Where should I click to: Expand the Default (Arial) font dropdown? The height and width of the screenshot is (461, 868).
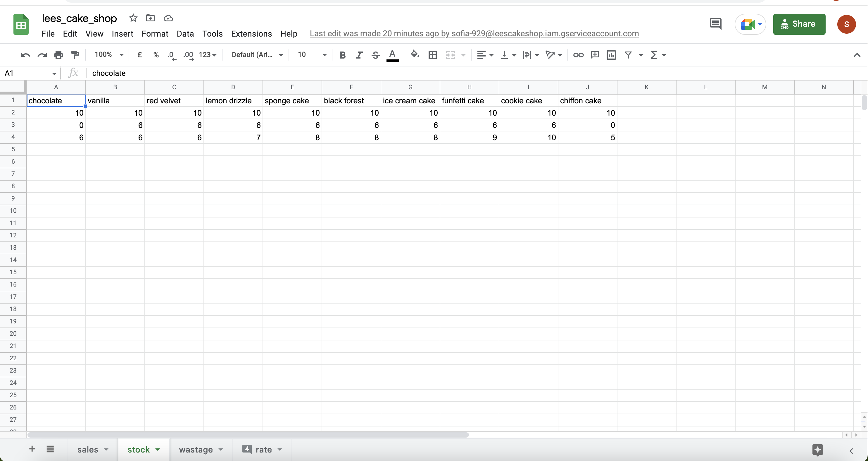pos(257,55)
